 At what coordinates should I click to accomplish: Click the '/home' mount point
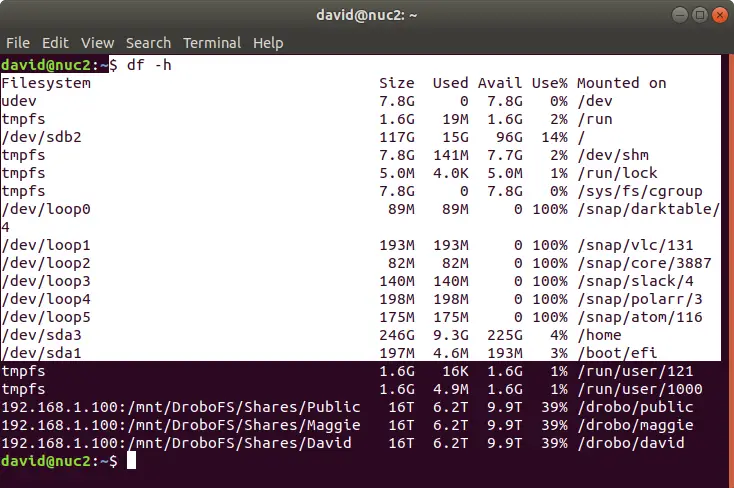(599, 335)
